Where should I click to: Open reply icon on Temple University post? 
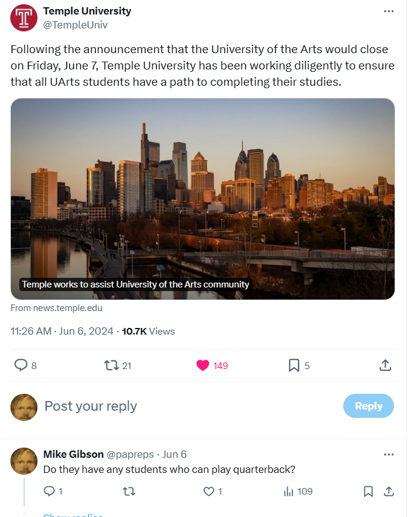(x=21, y=365)
